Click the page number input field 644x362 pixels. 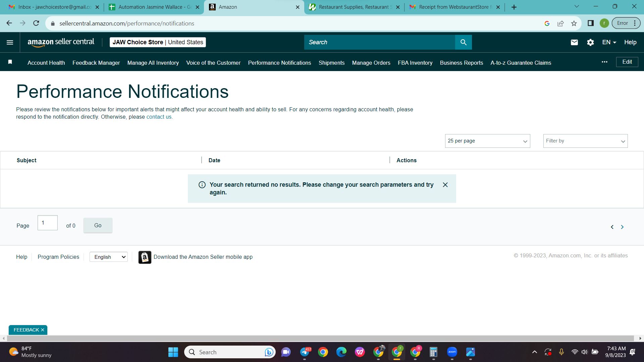pos(48,223)
